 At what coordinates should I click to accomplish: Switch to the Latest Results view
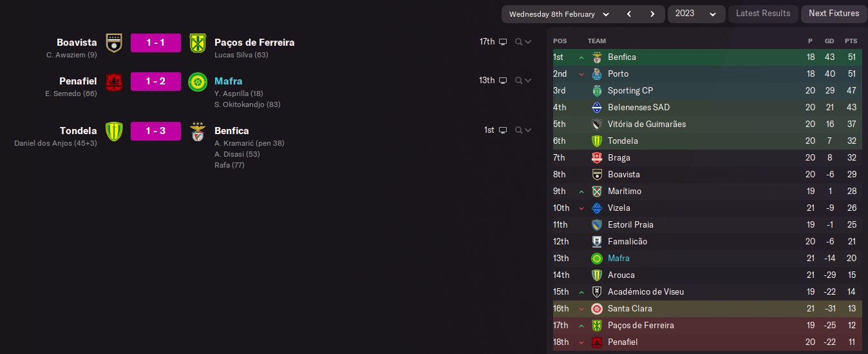pyautogui.click(x=763, y=14)
